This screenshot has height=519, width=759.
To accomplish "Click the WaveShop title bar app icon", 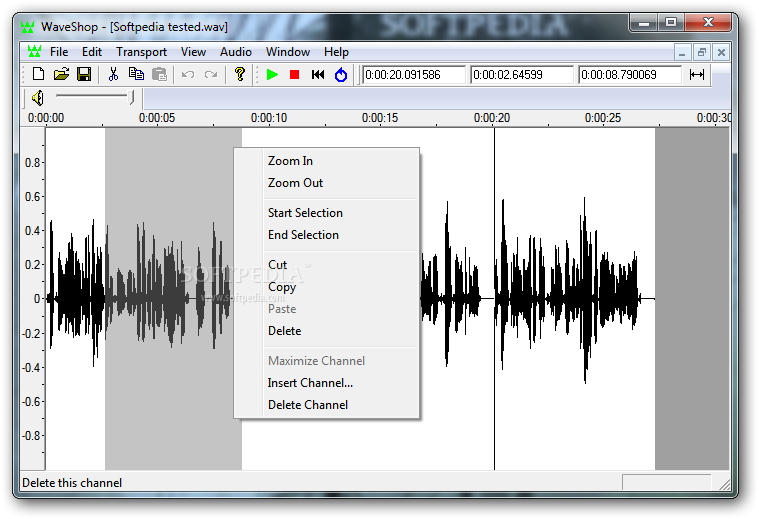I will click(x=28, y=27).
